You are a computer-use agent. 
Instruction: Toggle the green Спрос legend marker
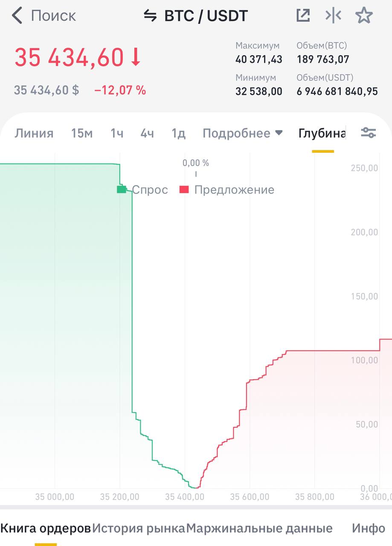tap(122, 189)
